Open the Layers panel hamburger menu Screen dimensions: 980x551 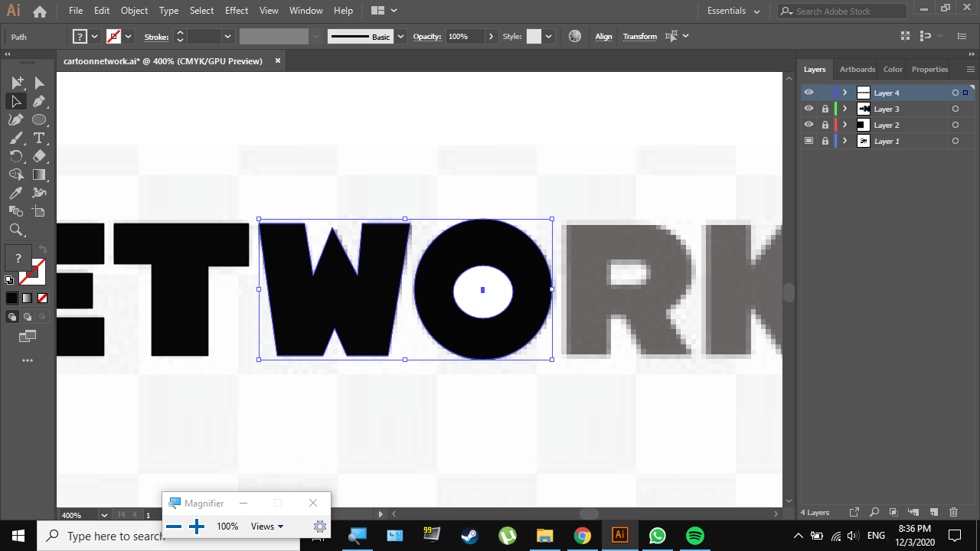click(970, 69)
